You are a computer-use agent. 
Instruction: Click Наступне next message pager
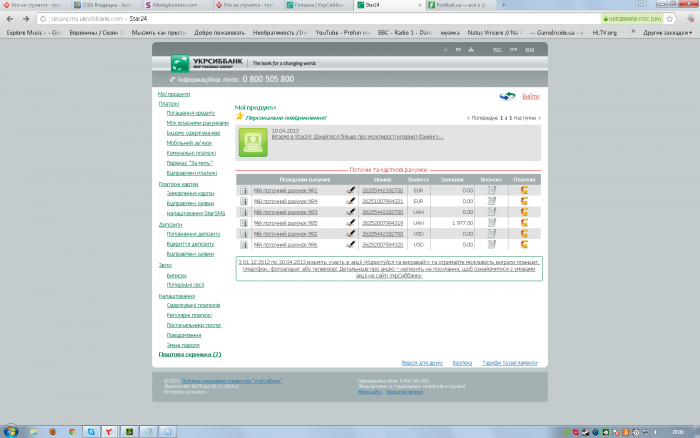tap(527, 118)
